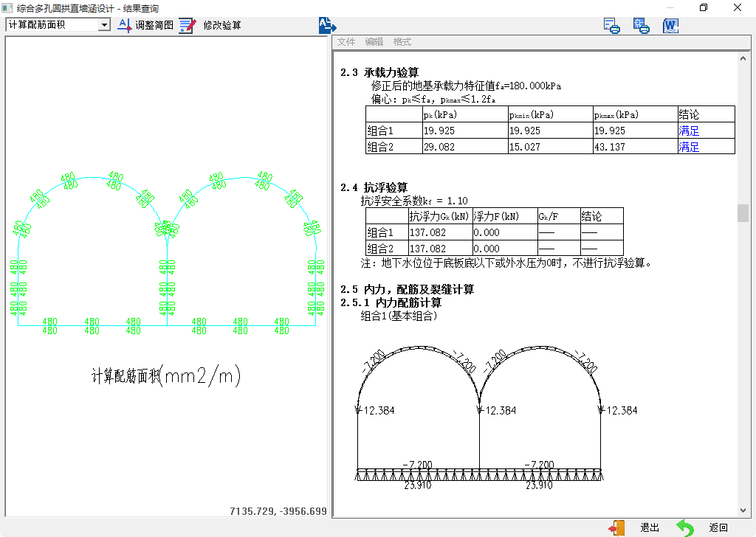Image resolution: width=756 pixels, height=537 pixels.
Task: Click the 修正后的地基承载力特征值 line
Action: 466,86
